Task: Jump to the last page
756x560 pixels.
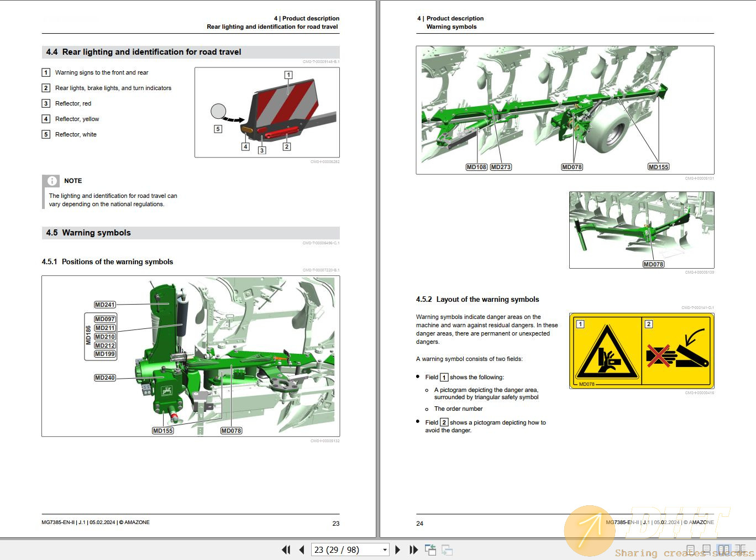Action: (x=413, y=549)
